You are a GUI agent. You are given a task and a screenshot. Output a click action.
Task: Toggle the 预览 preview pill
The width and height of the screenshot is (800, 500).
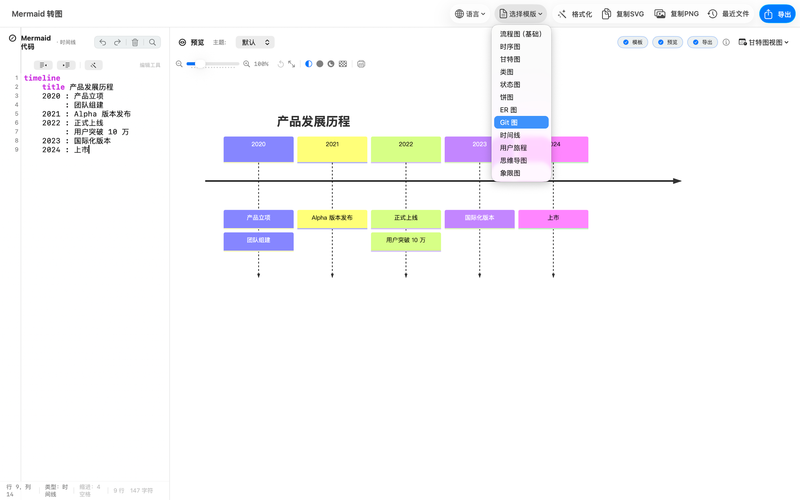(667, 42)
